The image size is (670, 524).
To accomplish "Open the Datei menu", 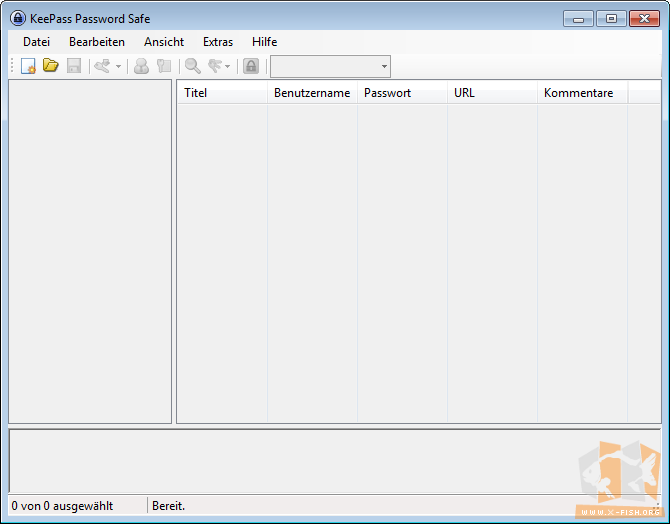I will (x=36, y=42).
